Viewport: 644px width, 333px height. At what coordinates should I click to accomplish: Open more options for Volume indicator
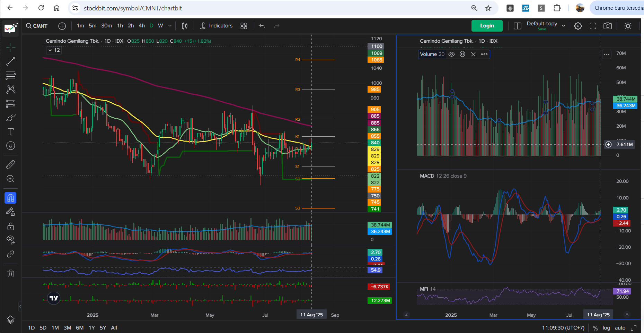click(x=484, y=54)
